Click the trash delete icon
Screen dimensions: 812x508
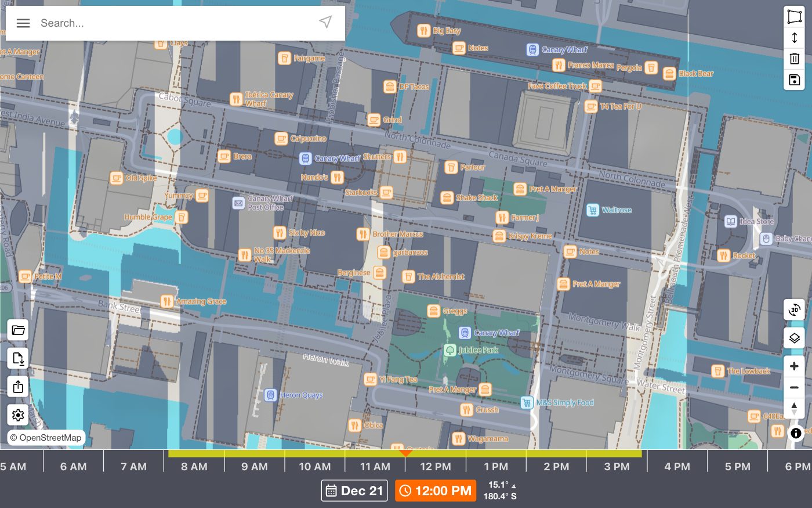[x=795, y=58]
